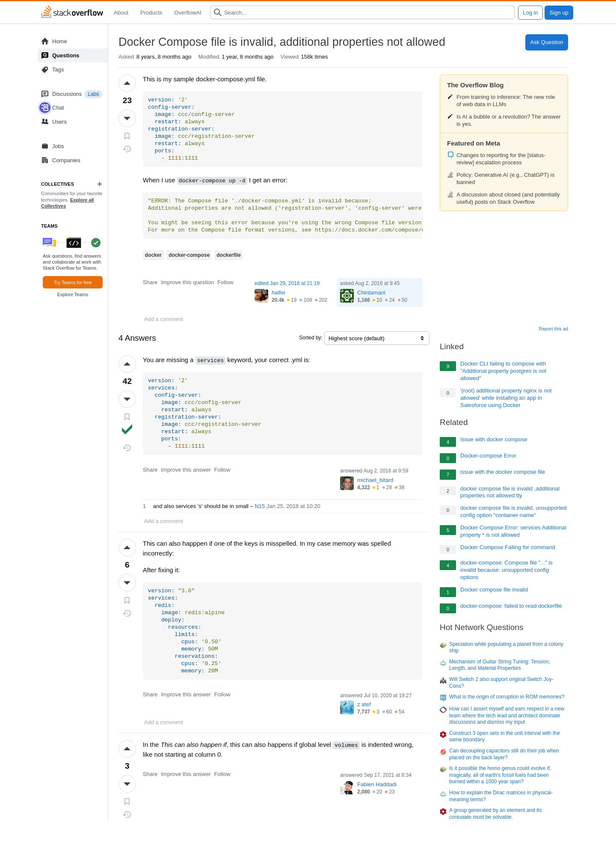Open Questions in the sidebar

click(x=73, y=56)
